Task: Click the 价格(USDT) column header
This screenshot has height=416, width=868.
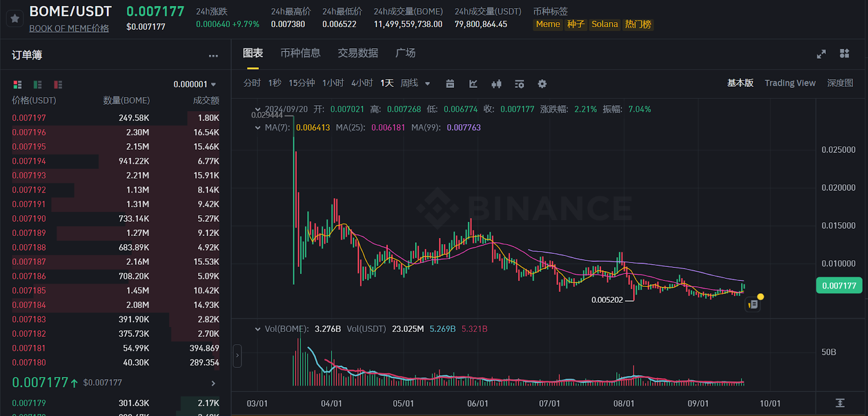Action: coord(34,101)
